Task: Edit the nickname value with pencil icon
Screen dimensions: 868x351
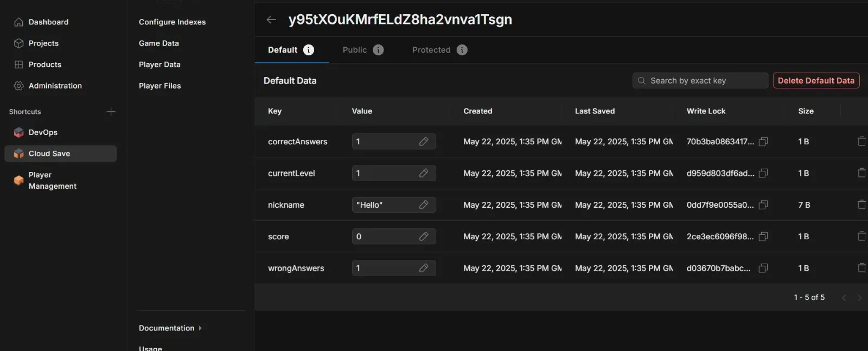Action: point(424,205)
